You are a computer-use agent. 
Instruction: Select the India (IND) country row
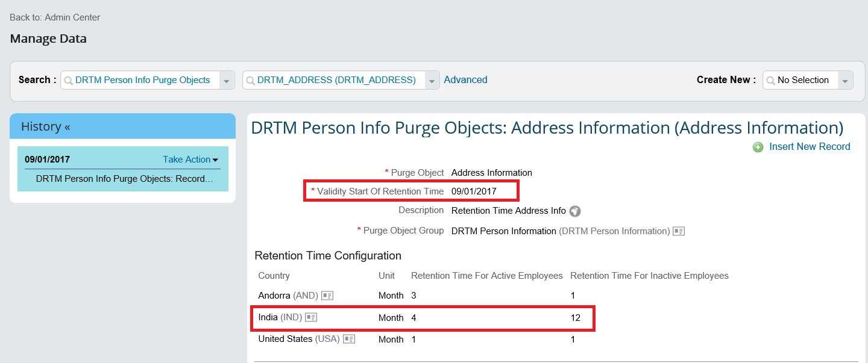(423, 317)
